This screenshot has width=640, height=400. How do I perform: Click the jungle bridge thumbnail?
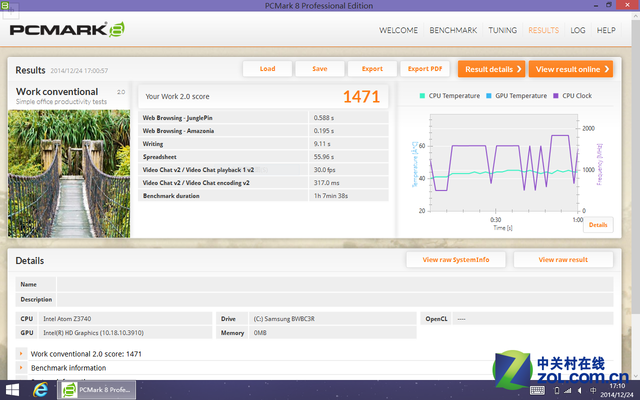pyautogui.click(x=69, y=174)
